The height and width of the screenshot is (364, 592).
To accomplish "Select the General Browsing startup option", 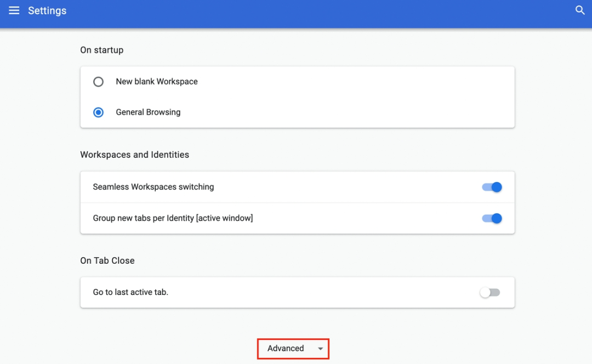I will [x=98, y=112].
